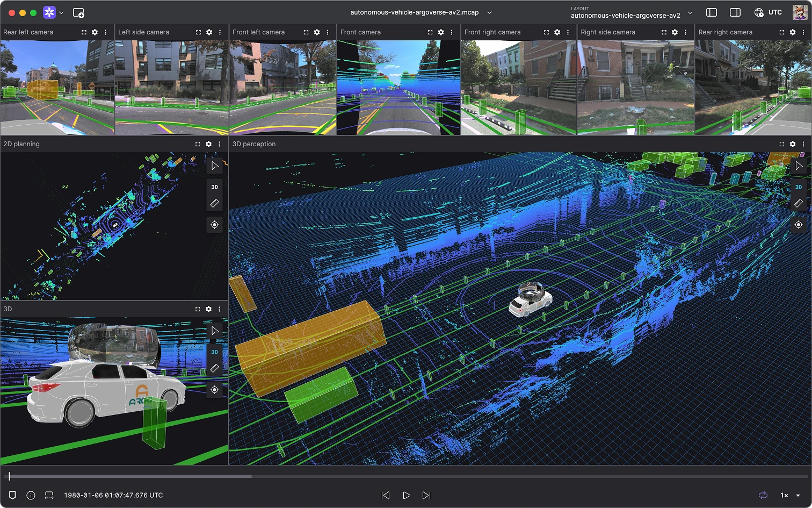Screen dimensions: 812x508
Task: Click the user avatar in top right
Action: point(799,12)
